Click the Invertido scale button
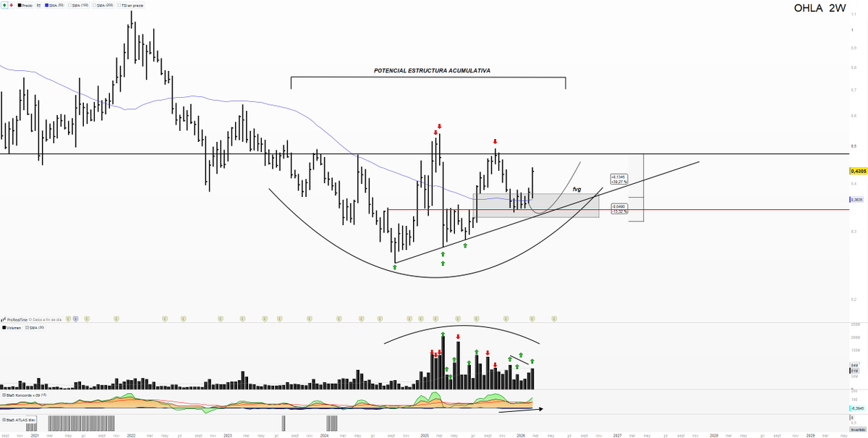868x438 pixels. click(x=856, y=429)
